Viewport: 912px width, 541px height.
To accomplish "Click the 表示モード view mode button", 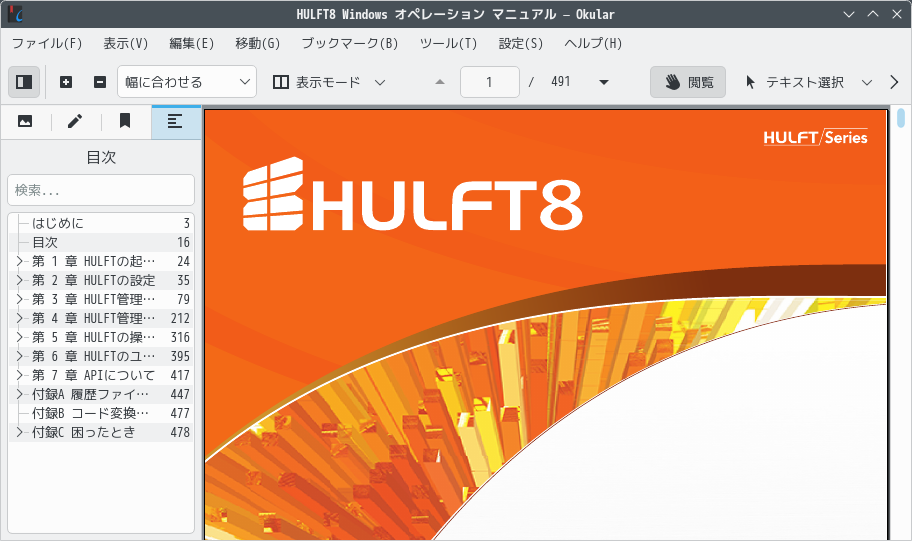I will (x=317, y=82).
